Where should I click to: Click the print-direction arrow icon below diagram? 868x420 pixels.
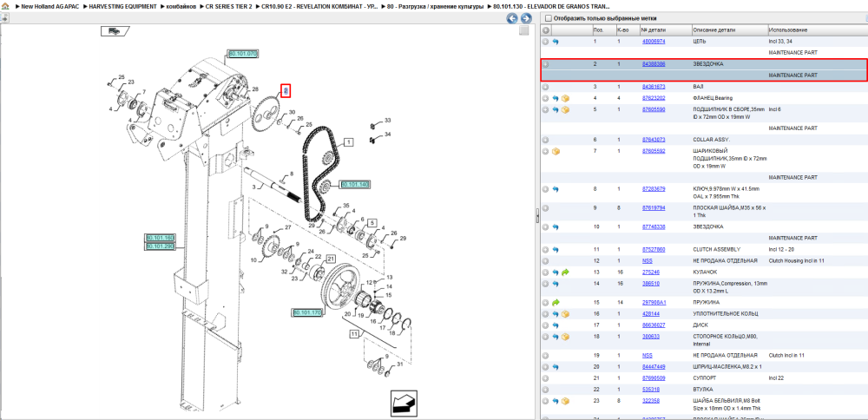pyautogui.click(x=404, y=404)
